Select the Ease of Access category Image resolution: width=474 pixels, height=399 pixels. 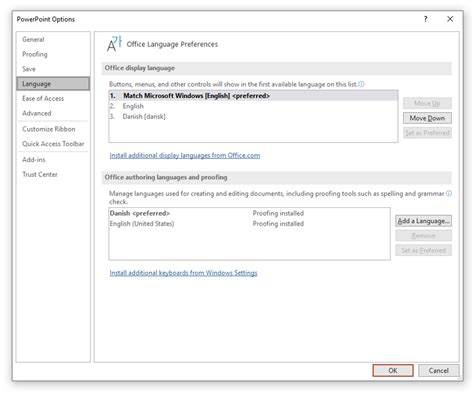[x=43, y=98]
